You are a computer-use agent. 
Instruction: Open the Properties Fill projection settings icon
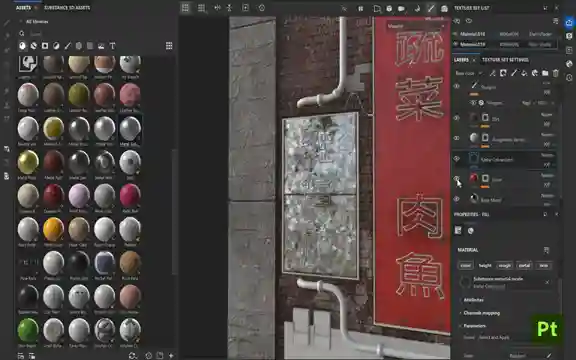pyautogui.click(x=458, y=230)
